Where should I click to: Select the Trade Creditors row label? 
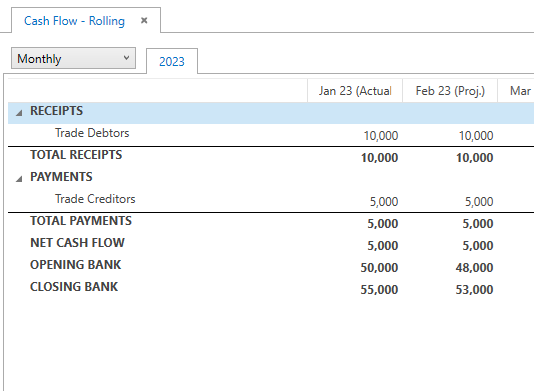point(95,199)
